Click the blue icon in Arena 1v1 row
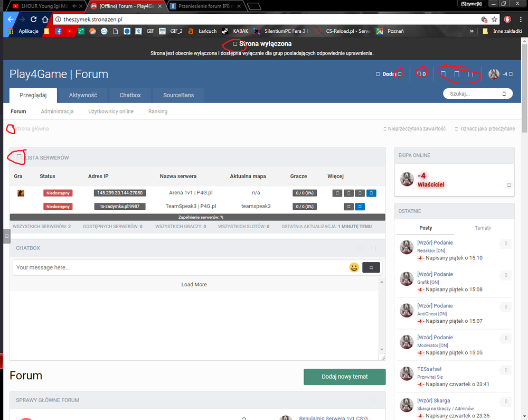 coord(371,193)
